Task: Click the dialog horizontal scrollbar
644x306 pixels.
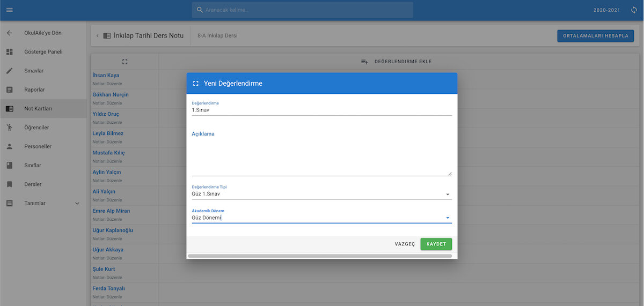Action: (320, 256)
